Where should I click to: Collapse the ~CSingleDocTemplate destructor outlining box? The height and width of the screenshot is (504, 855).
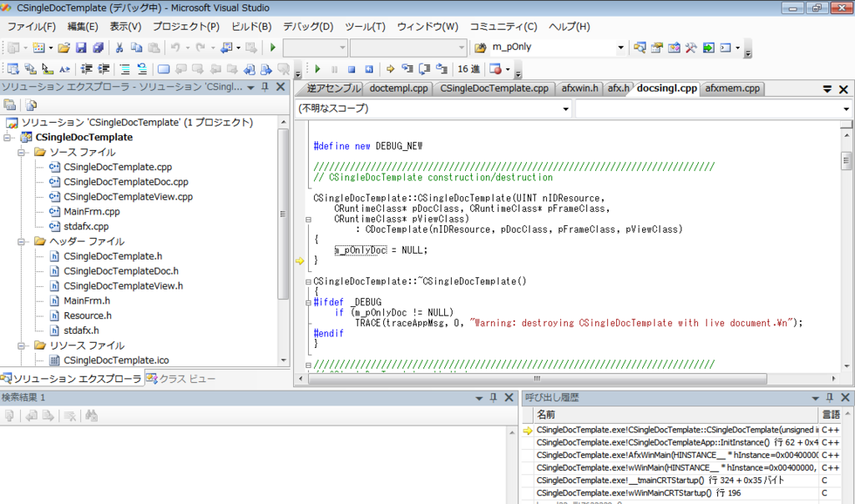click(x=308, y=282)
